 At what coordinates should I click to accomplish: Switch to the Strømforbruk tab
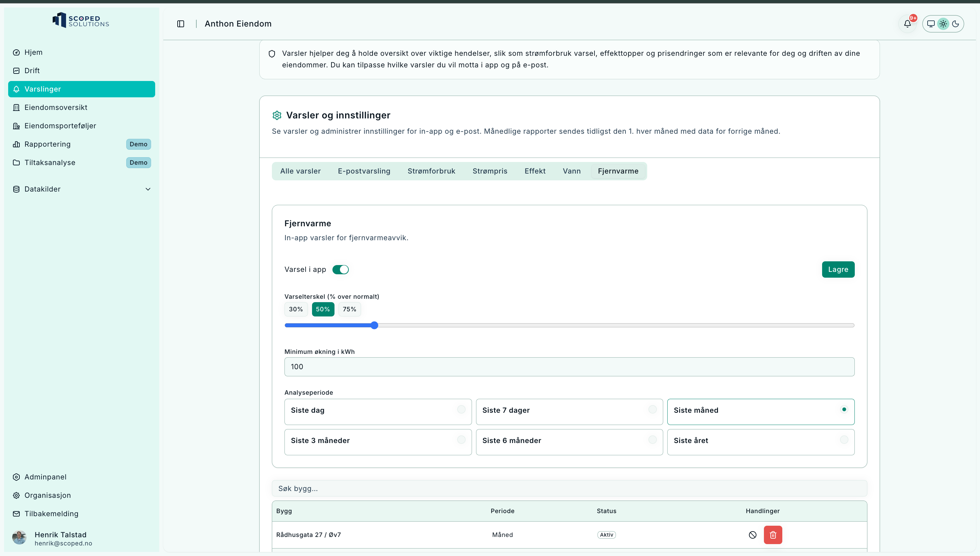click(431, 171)
